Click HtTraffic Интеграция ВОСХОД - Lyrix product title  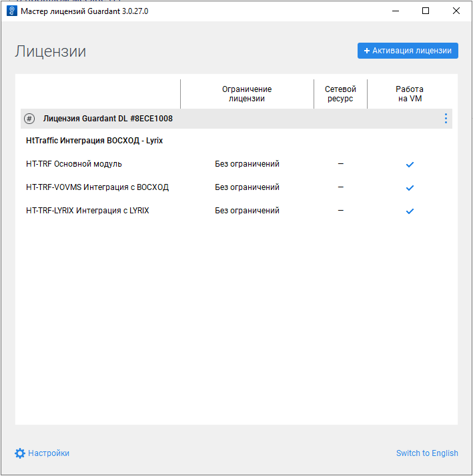coord(94,141)
